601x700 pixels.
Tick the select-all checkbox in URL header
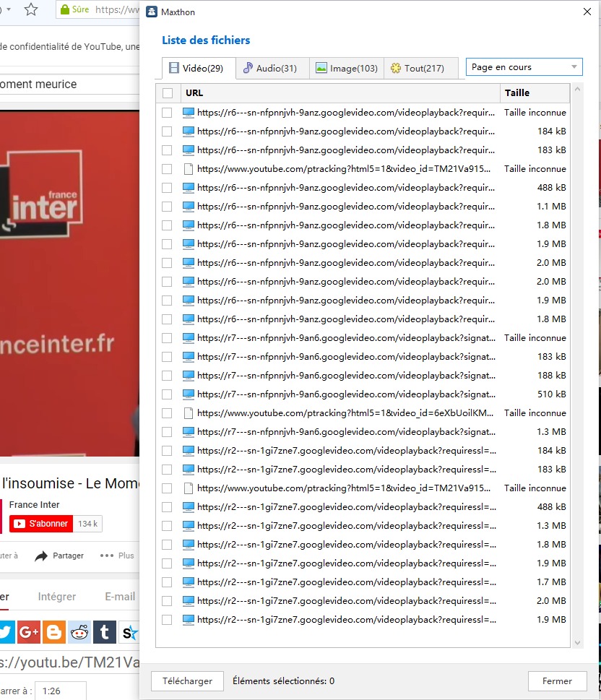click(x=168, y=93)
